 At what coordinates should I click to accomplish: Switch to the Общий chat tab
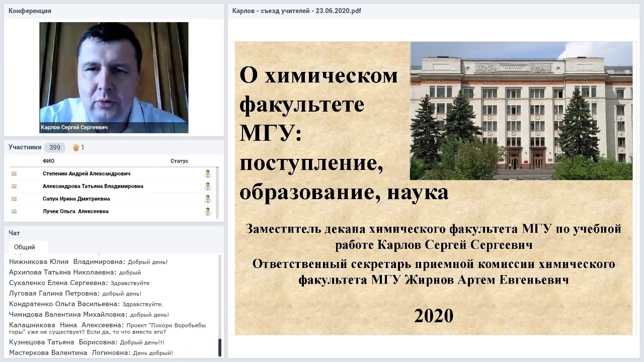[x=25, y=247]
